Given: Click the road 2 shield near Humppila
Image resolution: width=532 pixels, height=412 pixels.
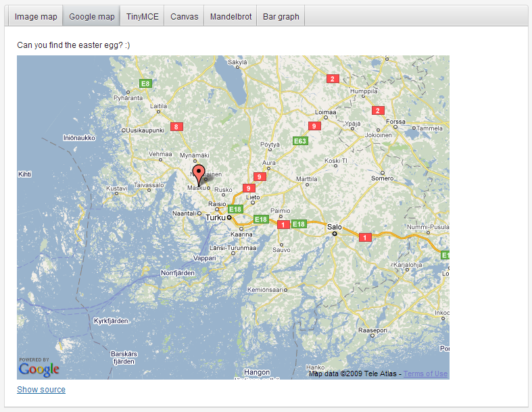Looking at the screenshot, I should [333, 79].
